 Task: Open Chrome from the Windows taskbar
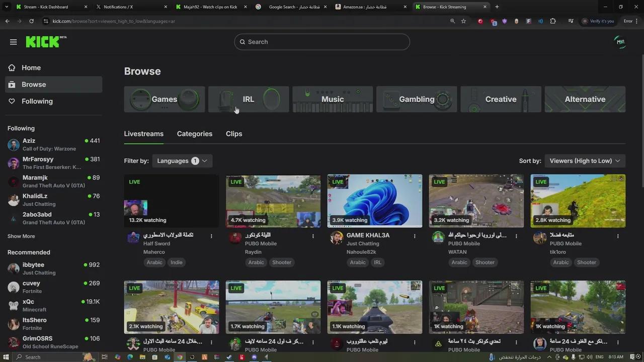180,357
